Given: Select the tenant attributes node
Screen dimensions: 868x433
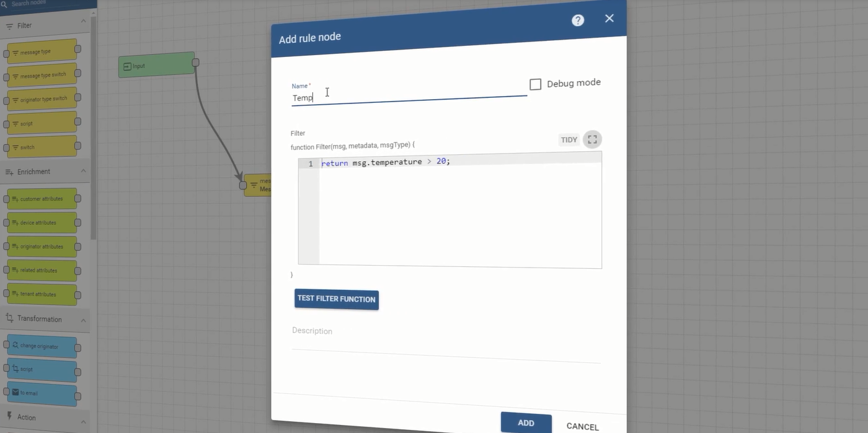Looking at the screenshot, I should coord(42,294).
